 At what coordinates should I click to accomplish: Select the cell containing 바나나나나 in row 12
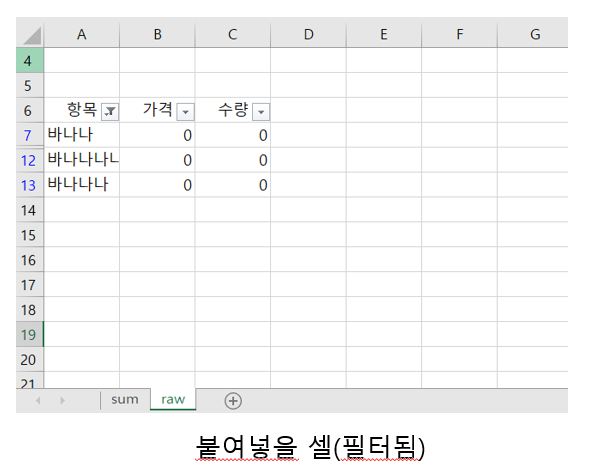click(82, 160)
